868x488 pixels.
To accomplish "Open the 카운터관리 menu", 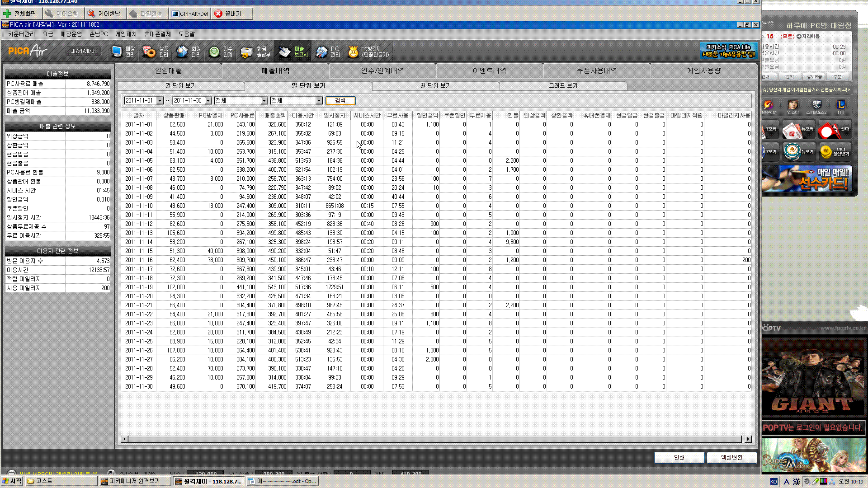I will (21, 34).
